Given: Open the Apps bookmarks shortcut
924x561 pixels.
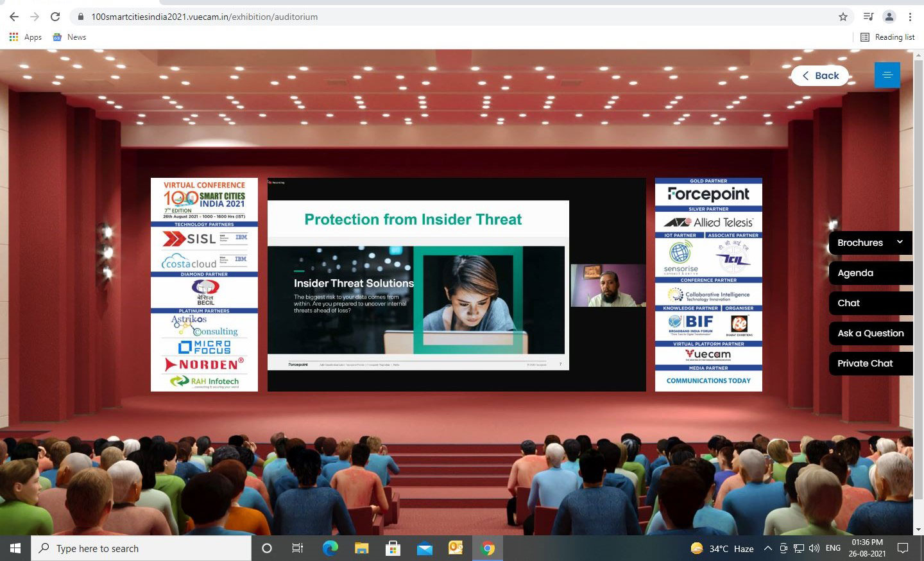Looking at the screenshot, I should [x=26, y=37].
